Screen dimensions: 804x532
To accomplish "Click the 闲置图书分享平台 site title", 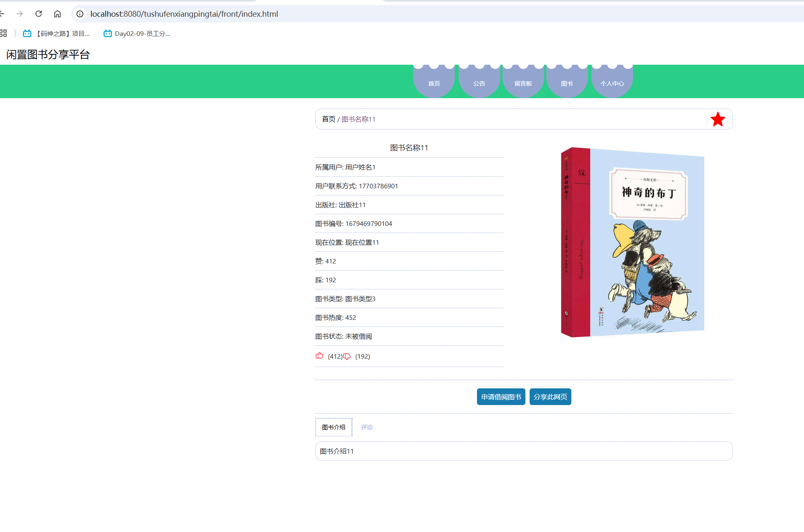I will tap(48, 54).
